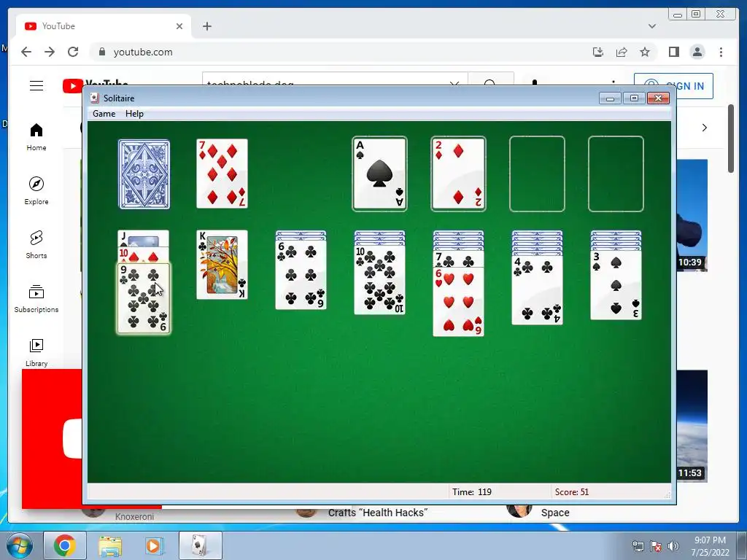Select the Jack card in the first column
Screen dimensions: 747x560
(144, 238)
